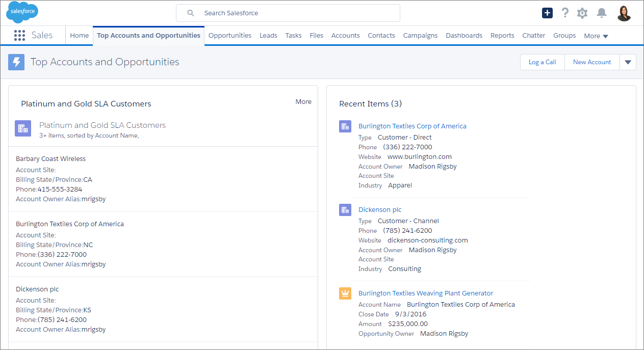This screenshot has height=350, width=644.
Task: Click the opportunity crown icon beside Weaving Plant Generator
Action: (x=345, y=293)
